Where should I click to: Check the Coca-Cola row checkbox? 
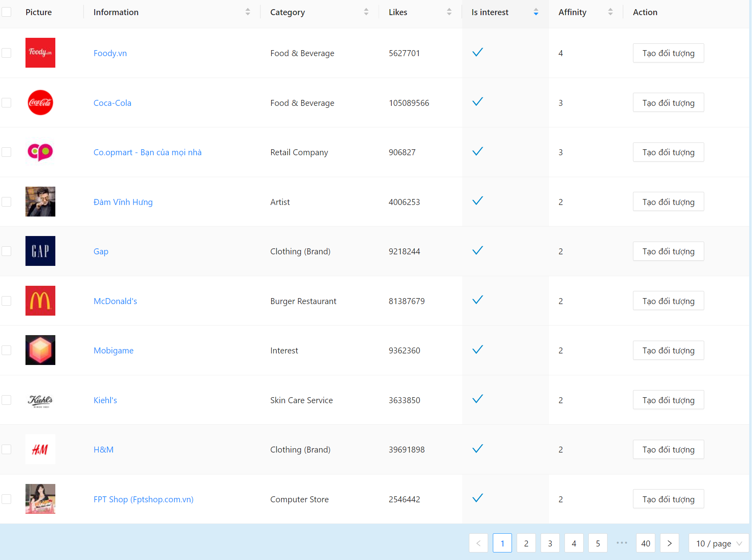(x=6, y=103)
